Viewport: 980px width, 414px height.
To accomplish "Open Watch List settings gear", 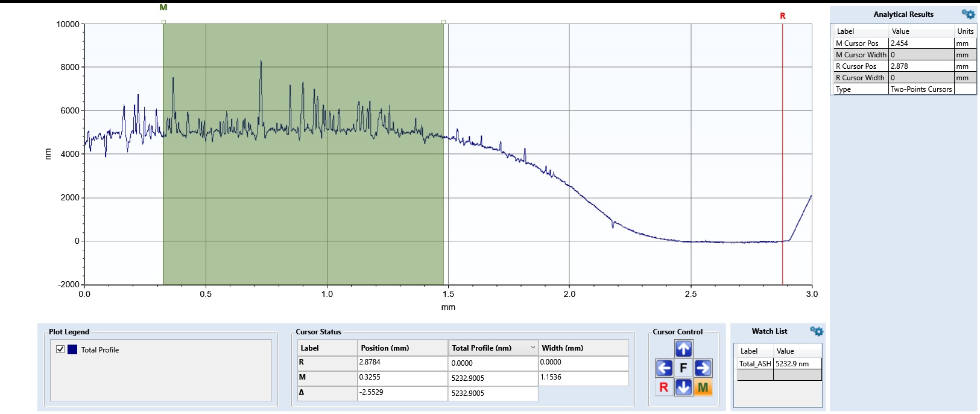I will pos(817,331).
